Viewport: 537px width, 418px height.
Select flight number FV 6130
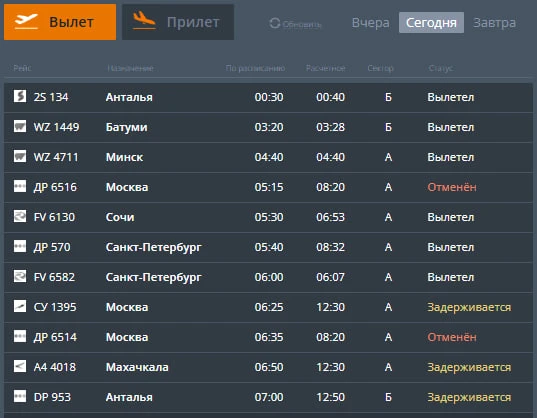point(54,217)
